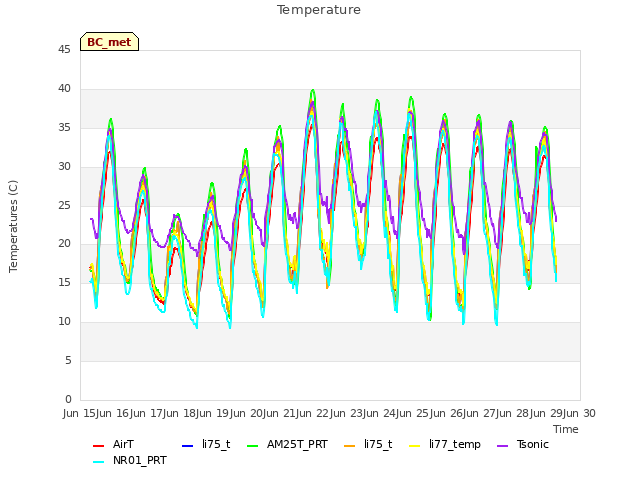The image size is (640, 480).
Task: Toggle the orange li75_t legend entry
Action: click(x=368, y=444)
